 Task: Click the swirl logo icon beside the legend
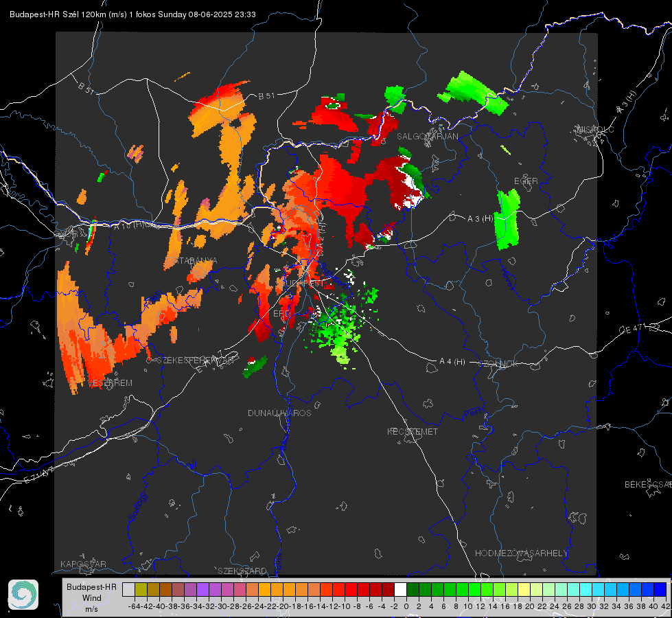coord(23,595)
